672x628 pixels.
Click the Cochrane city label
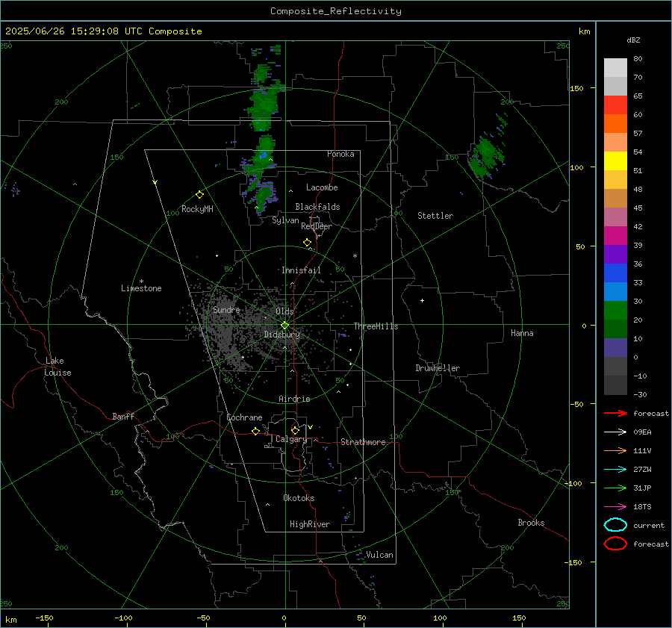244,417
